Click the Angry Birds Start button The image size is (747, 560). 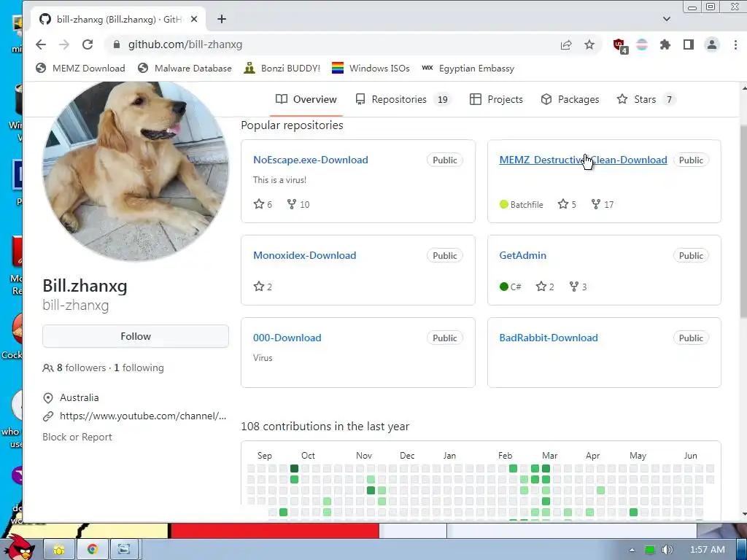tap(18, 547)
